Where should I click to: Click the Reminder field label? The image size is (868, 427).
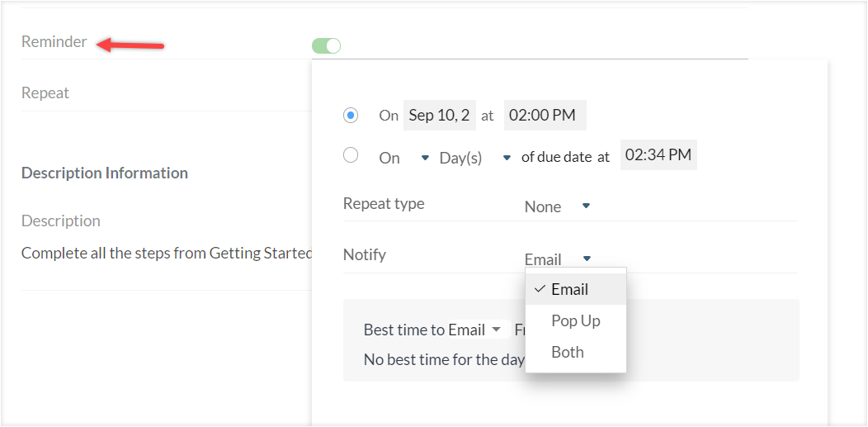(54, 42)
